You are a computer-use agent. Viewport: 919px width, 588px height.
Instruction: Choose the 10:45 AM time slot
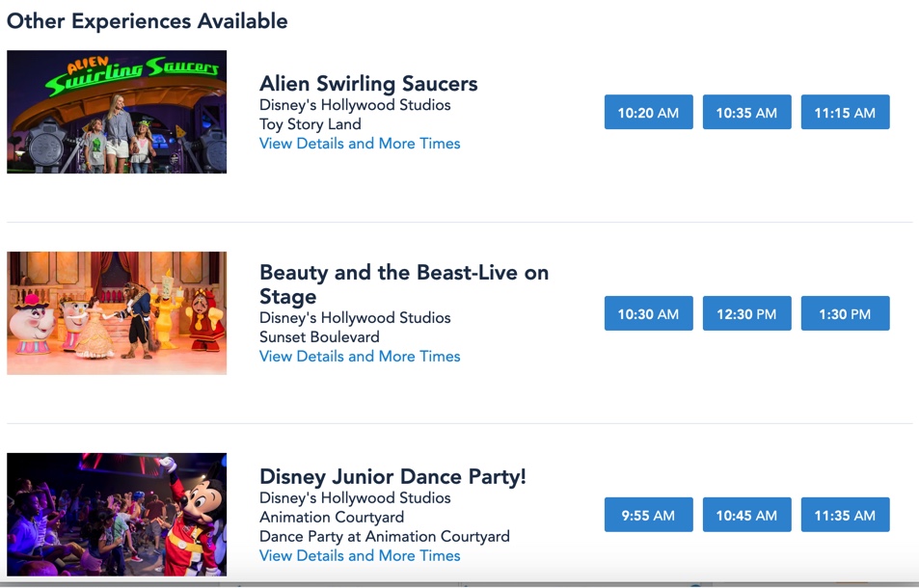tap(746, 516)
